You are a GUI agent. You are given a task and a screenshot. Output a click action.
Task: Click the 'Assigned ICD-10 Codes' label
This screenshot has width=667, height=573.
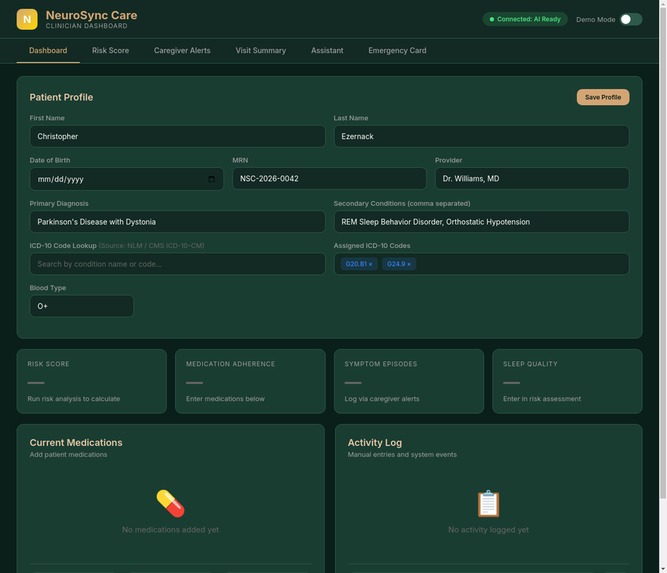(372, 246)
